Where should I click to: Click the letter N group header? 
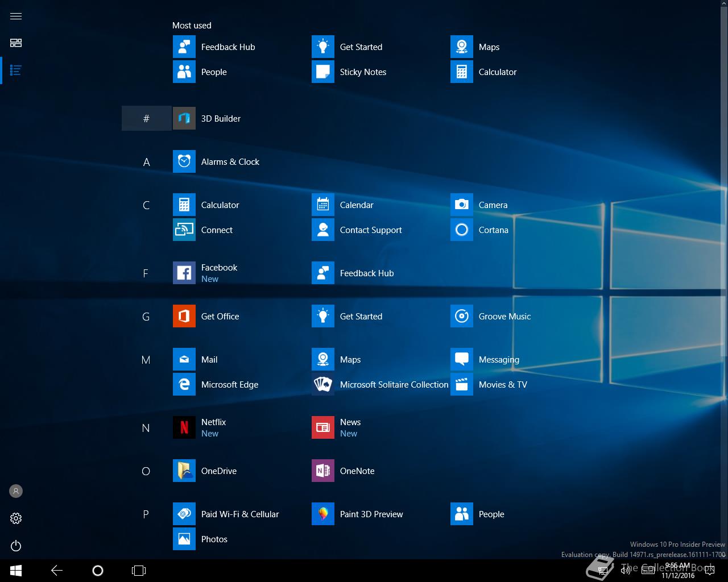146,428
